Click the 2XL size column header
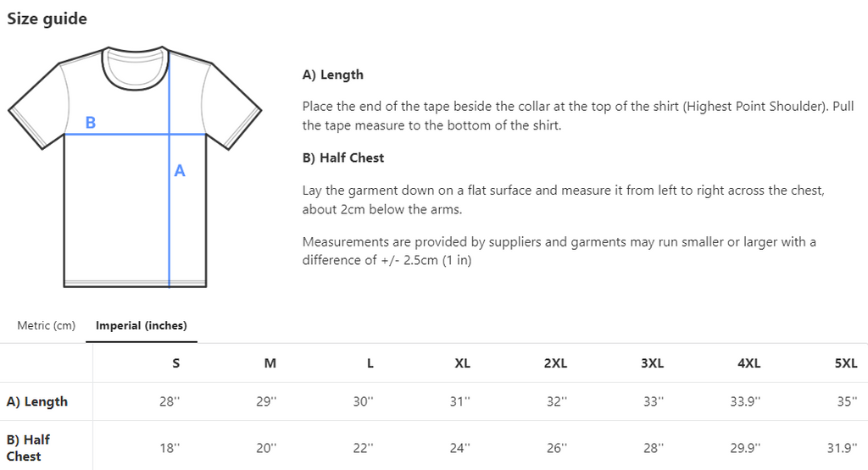The width and height of the screenshot is (868, 470). (x=555, y=363)
